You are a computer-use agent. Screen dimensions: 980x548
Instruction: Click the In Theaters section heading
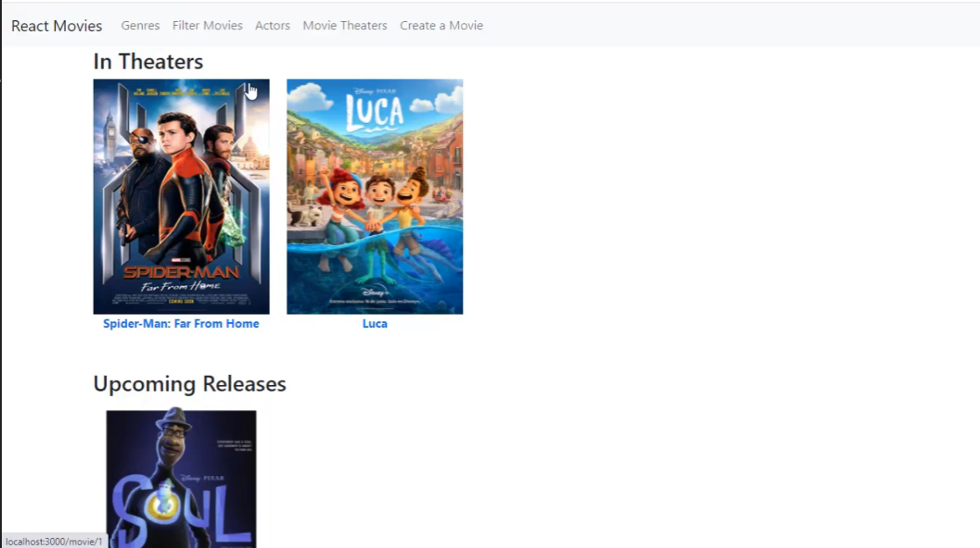(148, 61)
